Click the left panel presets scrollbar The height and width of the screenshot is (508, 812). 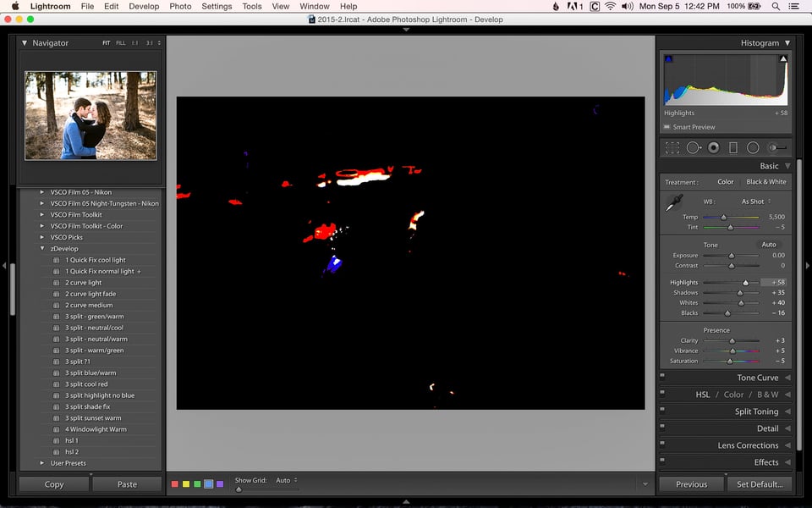[x=13, y=290]
